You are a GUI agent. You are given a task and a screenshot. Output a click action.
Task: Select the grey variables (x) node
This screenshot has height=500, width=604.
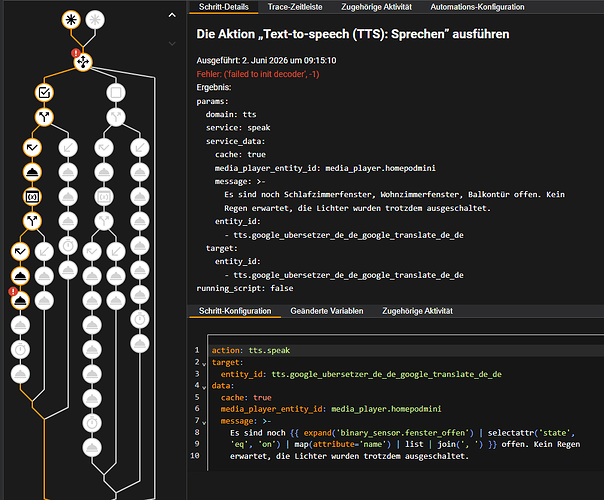point(104,197)
